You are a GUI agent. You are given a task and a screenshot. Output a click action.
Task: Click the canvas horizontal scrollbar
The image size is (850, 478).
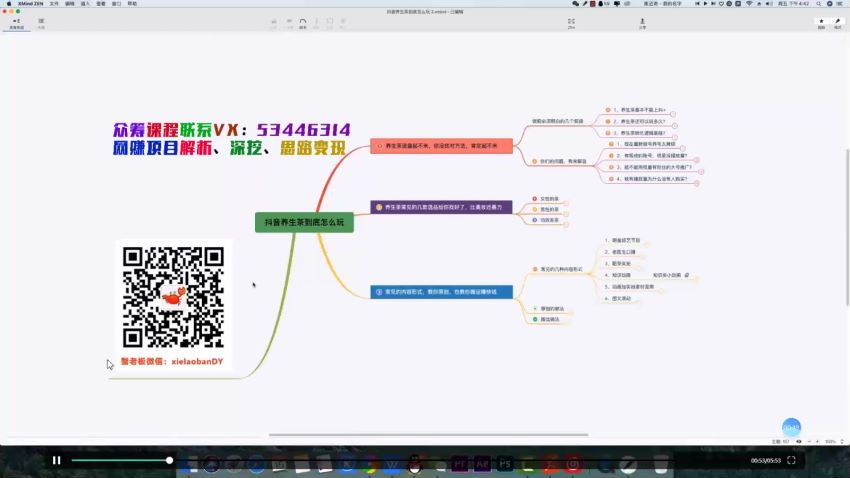click(428, 435)
